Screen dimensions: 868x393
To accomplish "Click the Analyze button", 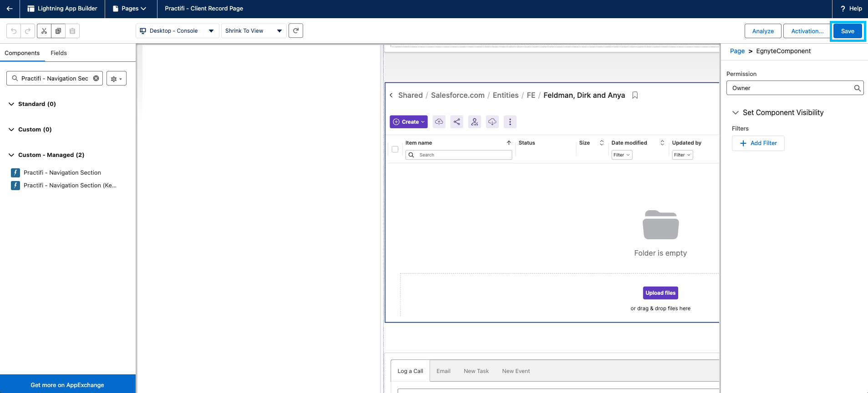I will pos(763,31).
